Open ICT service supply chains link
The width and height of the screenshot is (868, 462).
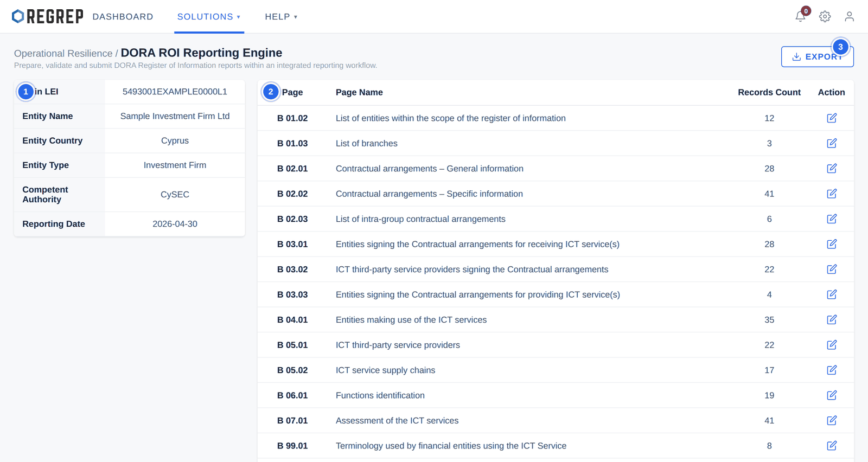coord(385,370)
